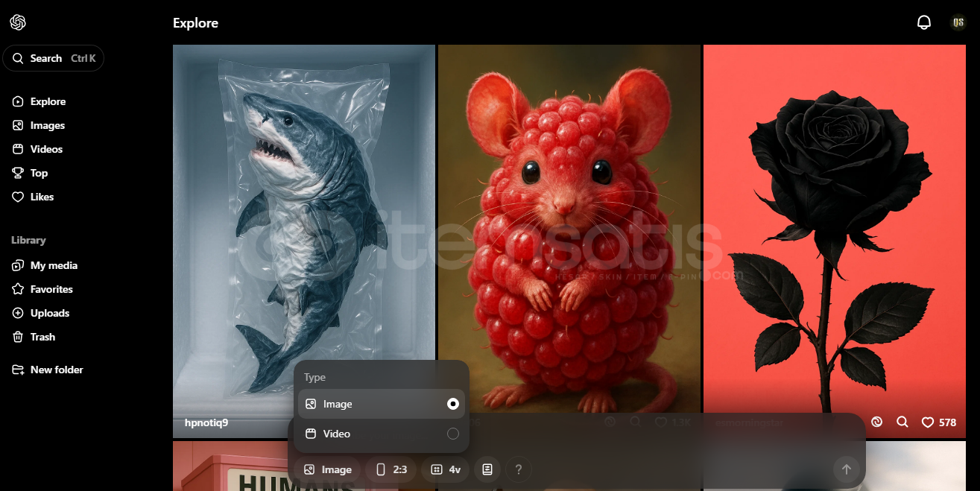The image size is (980, 491).
Task: Click remix icon on black rose card
Action: coord(877,422)
